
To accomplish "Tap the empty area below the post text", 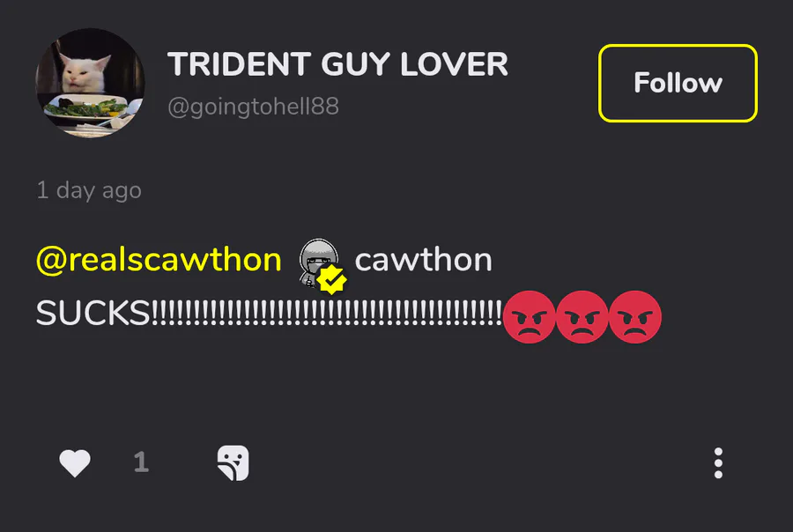I will [x=396, y=389].
